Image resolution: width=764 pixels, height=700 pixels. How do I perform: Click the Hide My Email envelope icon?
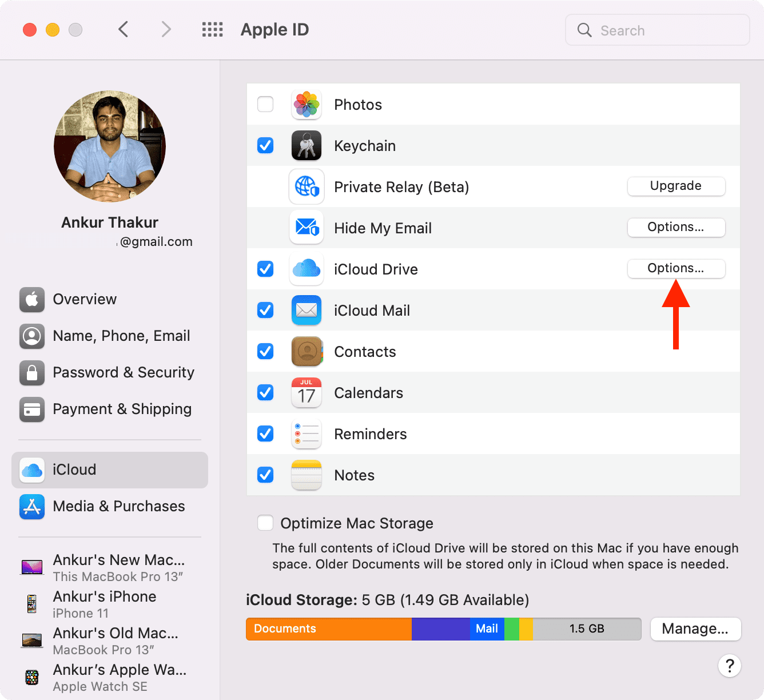307,228
